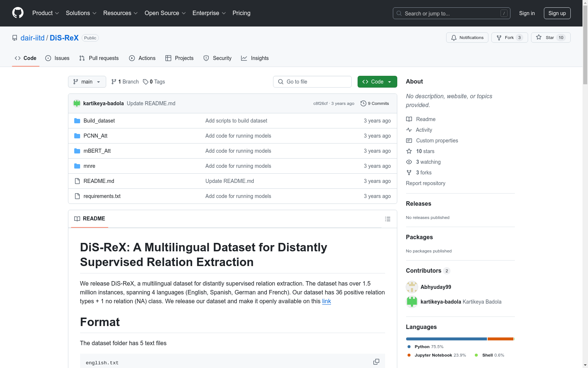This screenshot has height=368, width=588.
Task: Star the DiS-ReX repository
Action: (x=551, y=38)
